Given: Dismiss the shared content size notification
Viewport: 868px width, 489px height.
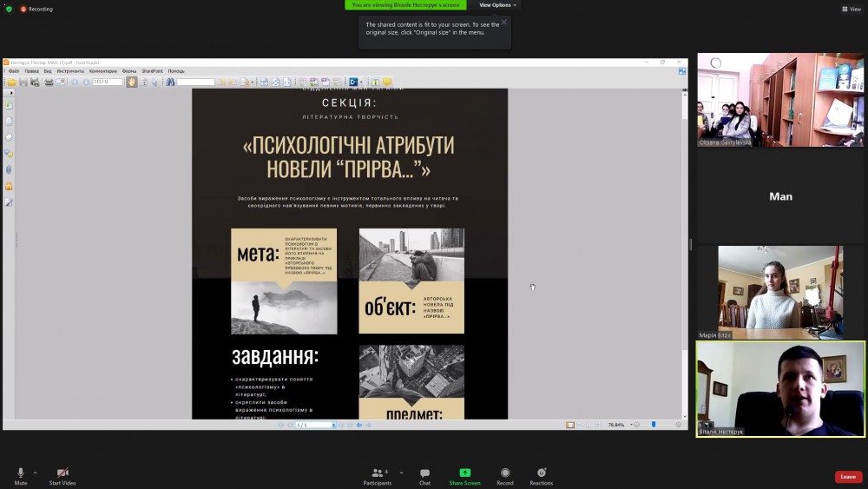Looking at the screenshot, I should pos(503,23).
